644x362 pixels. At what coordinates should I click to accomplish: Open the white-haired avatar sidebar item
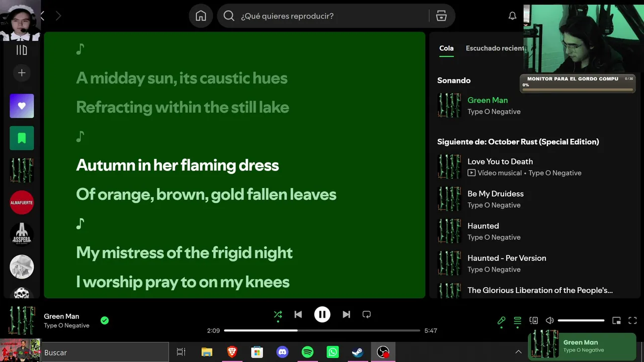click(x=22, y=267)
